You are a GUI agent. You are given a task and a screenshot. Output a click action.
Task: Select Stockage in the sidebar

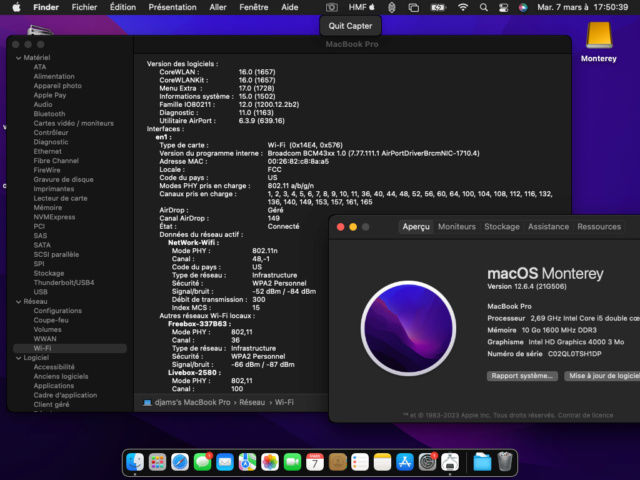[x=49, y=273]
